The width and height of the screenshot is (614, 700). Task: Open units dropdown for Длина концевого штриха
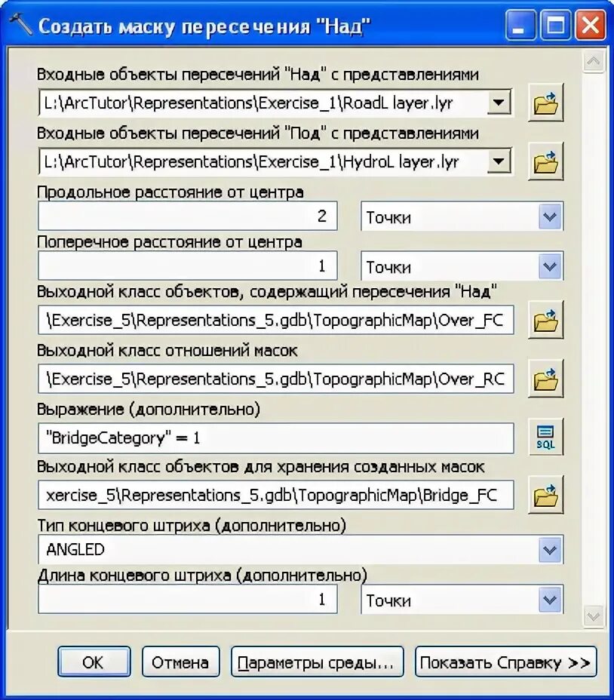click(550, 600)
